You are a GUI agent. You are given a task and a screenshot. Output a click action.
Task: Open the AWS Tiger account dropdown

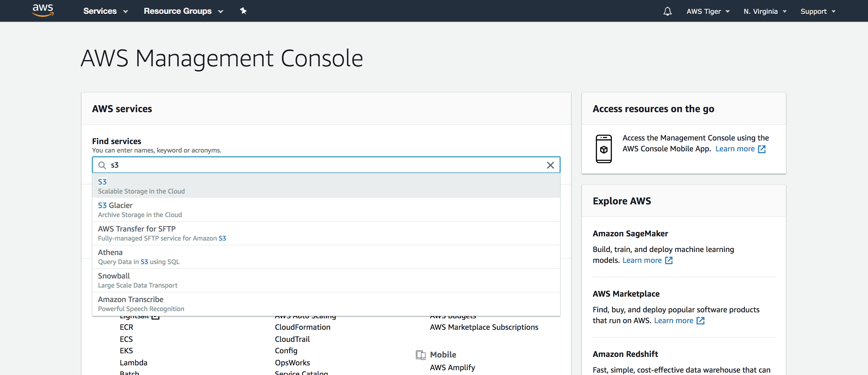708,11
